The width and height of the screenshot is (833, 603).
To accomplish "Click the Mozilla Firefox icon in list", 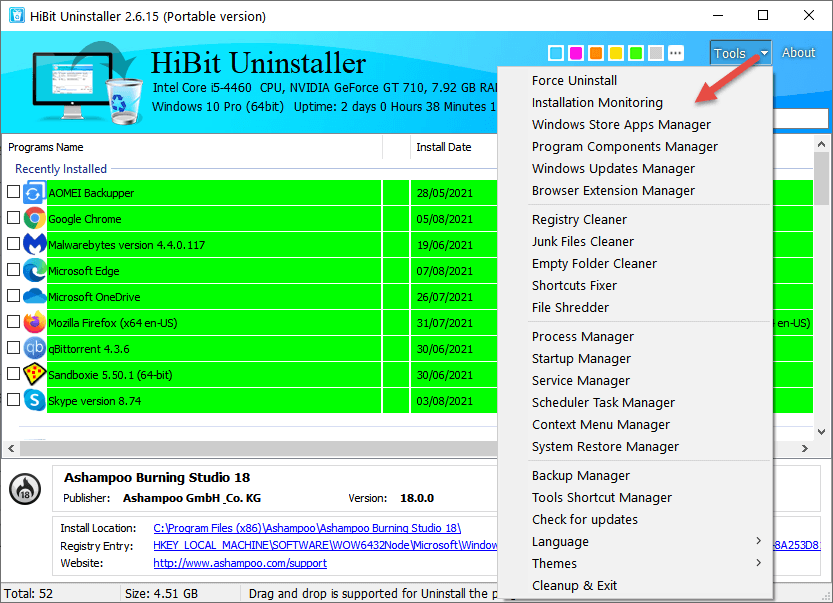I will coord(34,322).
